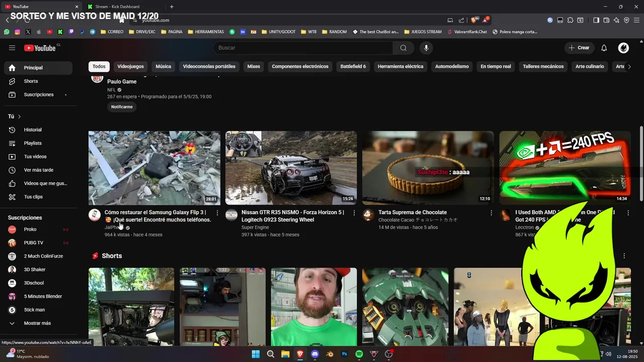The image size is (644, 362).
Task: Expand the Tú section chevron
Action: click(19, 117)
